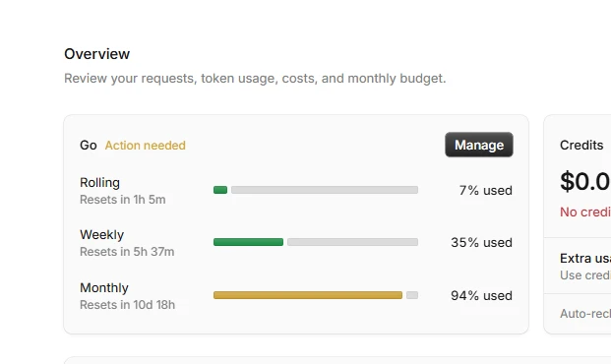The width and height of the screenshot is (611, 364).
Task: Click the Resets in 10d 18h text
Action: [128, 305]
